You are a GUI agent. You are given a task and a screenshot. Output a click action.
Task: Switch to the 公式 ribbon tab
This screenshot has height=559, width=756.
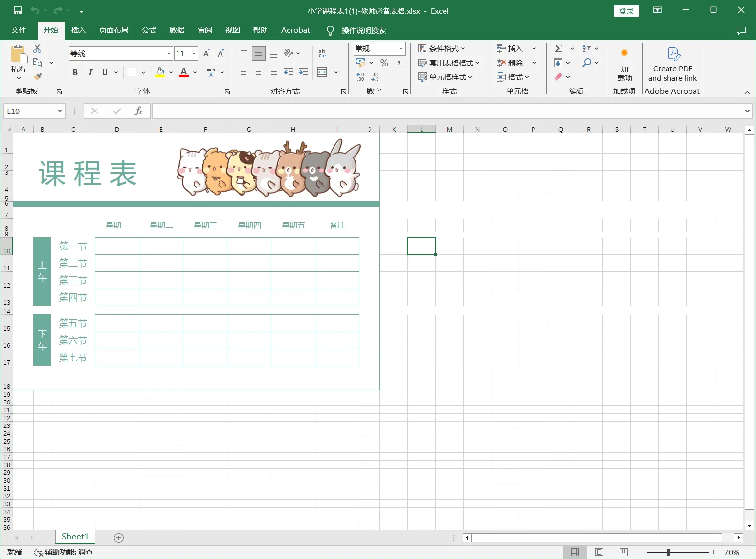(x=149, y=30)
